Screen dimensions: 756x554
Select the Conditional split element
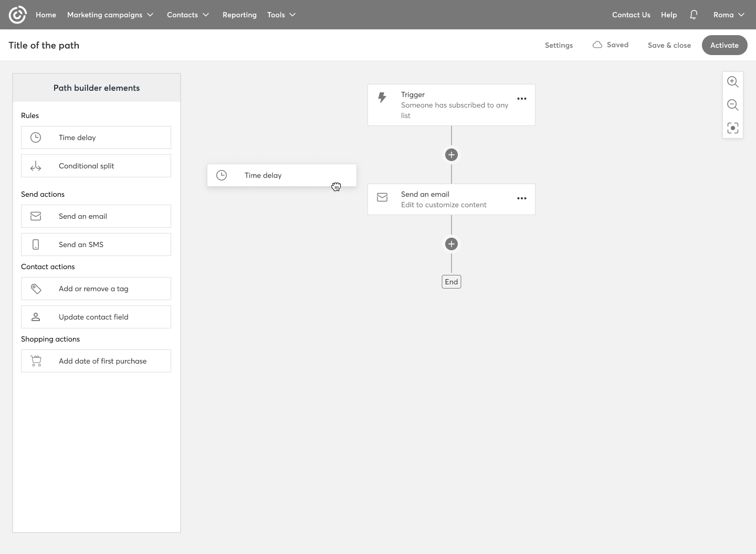[96, 166]
